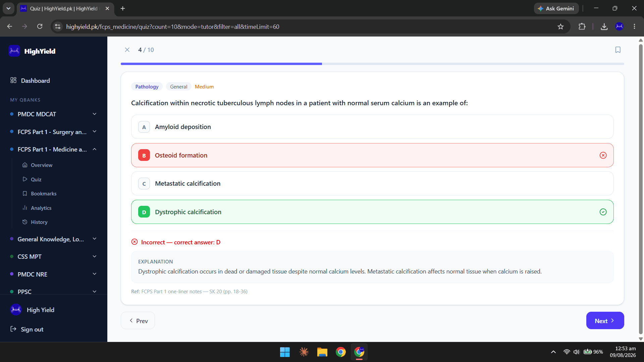The image size is (644, 362).
Task: Select answer option D Dystrophic calcification
Action: pos(372,212)
